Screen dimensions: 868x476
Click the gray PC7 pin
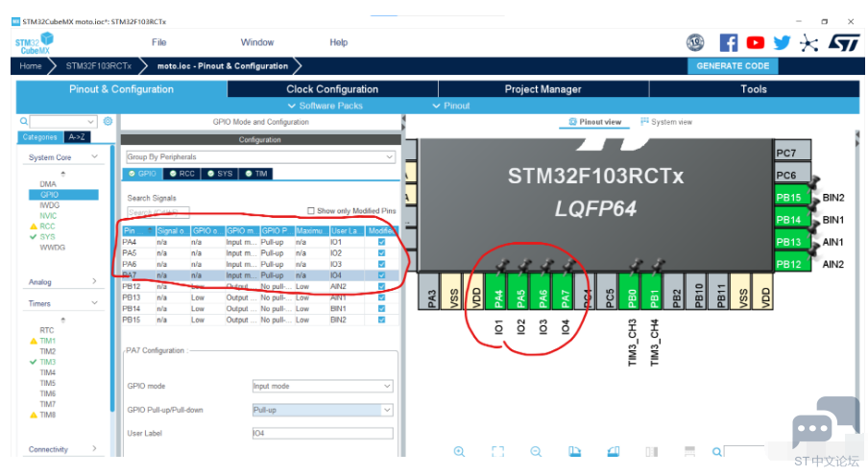click(x=792, y=153)
